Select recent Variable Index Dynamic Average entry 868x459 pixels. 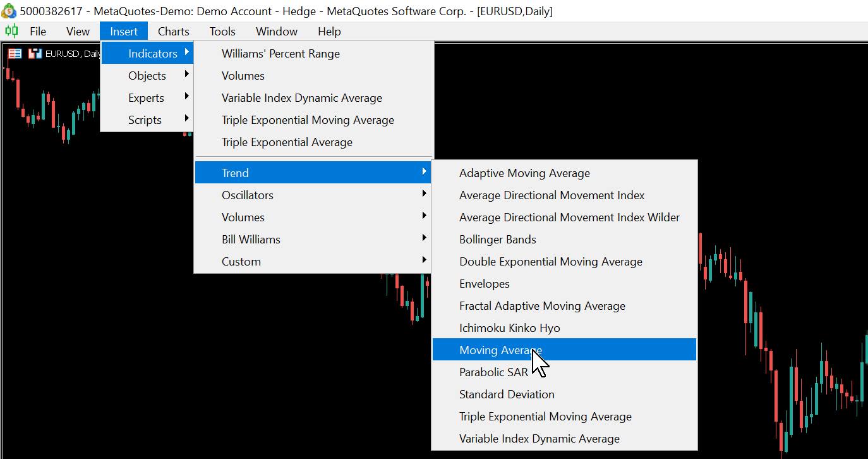[313, 97]
